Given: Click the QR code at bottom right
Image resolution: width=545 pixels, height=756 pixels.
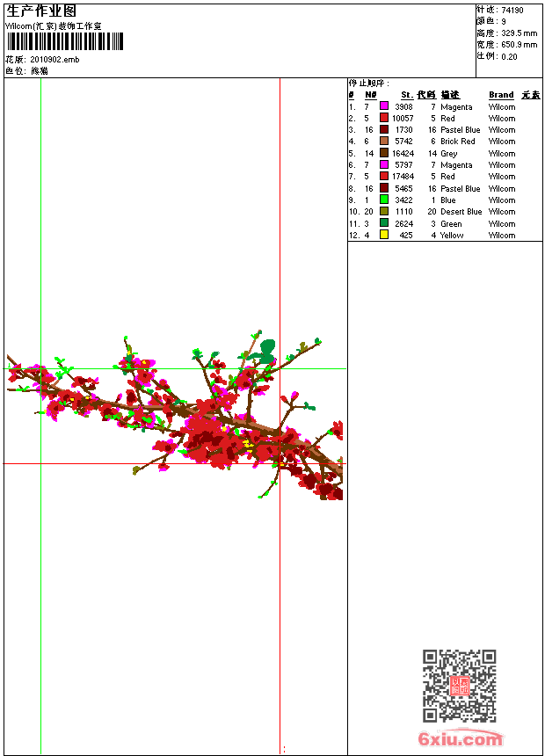Looking at the screenshot, I should coord(460,686).
